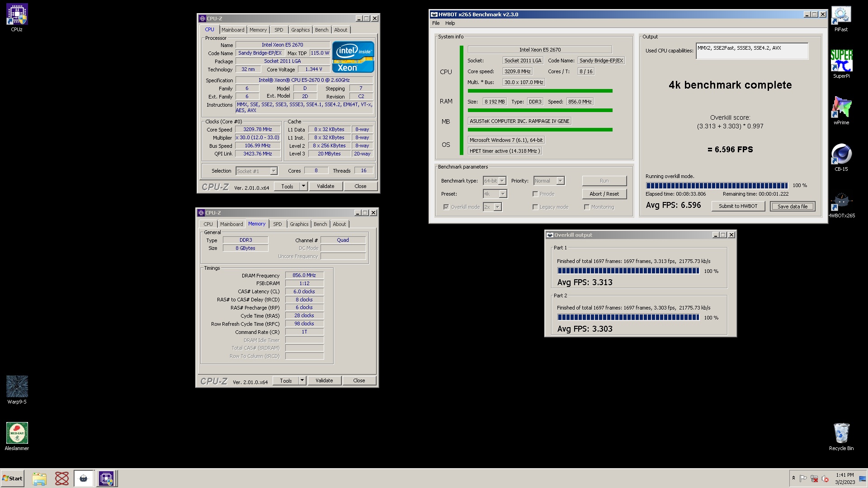Click the Part 2 progress bar
The height and width of the screenshot is (488, 868).
click(628, 318)
